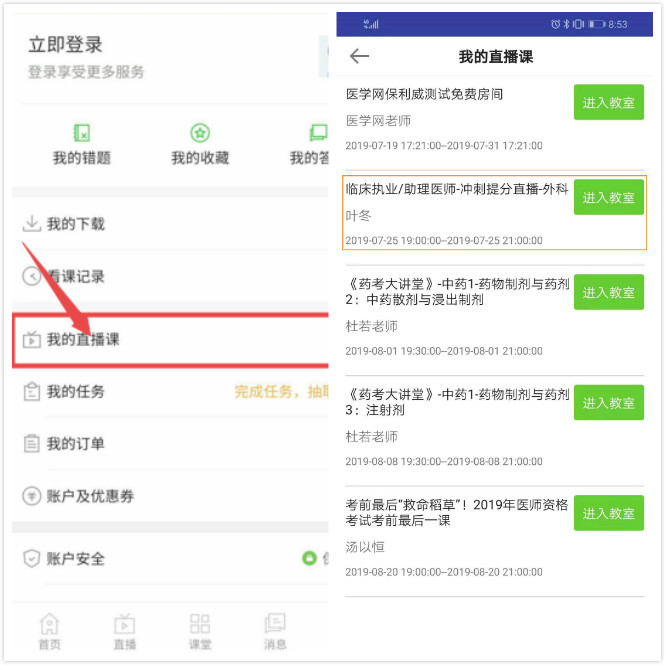Viewport: 665px width, 665px height.
Task: Open 我的任务 clipboard icon
Action: click(x=31, y=391)
